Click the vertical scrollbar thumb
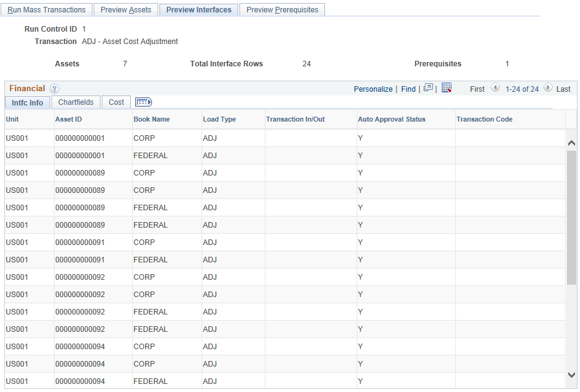The width and height of the screenshot is (580, 392). pyautogui.click(x=571, y=218)
